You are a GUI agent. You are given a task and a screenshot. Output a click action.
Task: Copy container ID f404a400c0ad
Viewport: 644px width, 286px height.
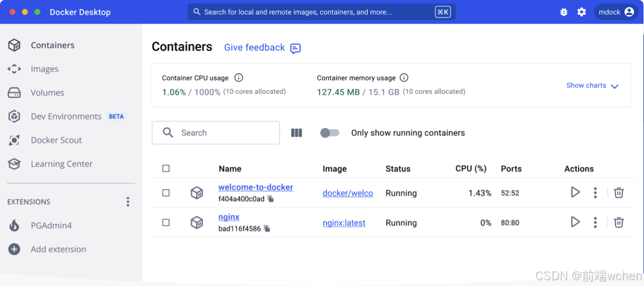pyautogui.click(x=271, y=199)
